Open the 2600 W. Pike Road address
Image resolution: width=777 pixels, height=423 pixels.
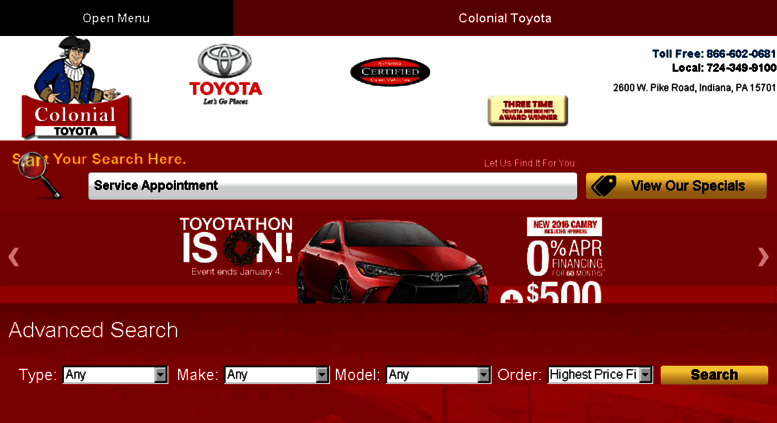pyautogui.click(x=694, y=88)
